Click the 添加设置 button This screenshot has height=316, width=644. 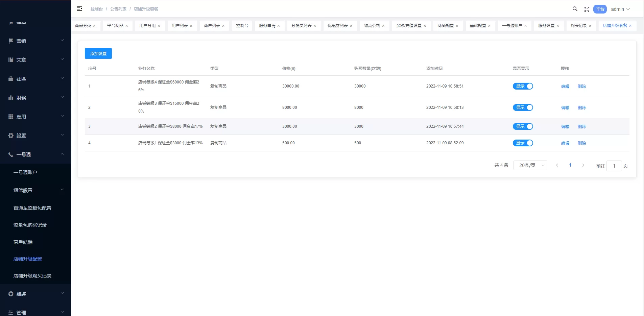pos(98,53)
